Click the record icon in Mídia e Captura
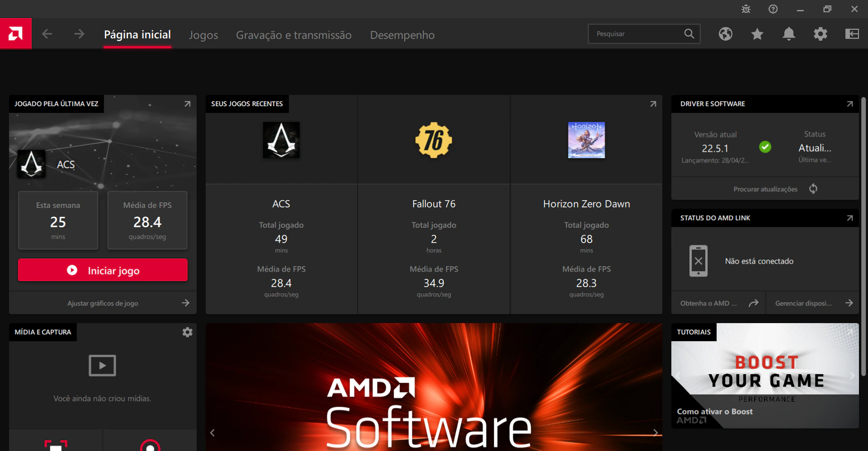 [x=150, y=446]
